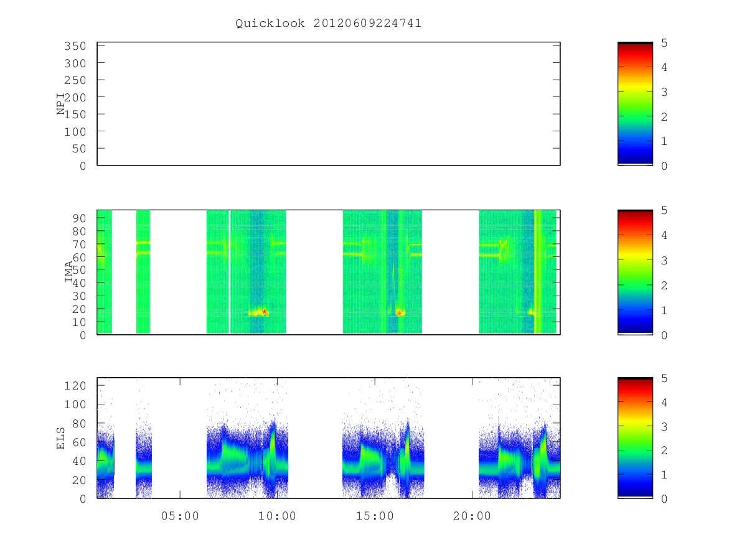Click the Quicklook 20120609224741 title
Image resolution: width=747 pixels, height=560 pixels.
(x=328, y=23)
